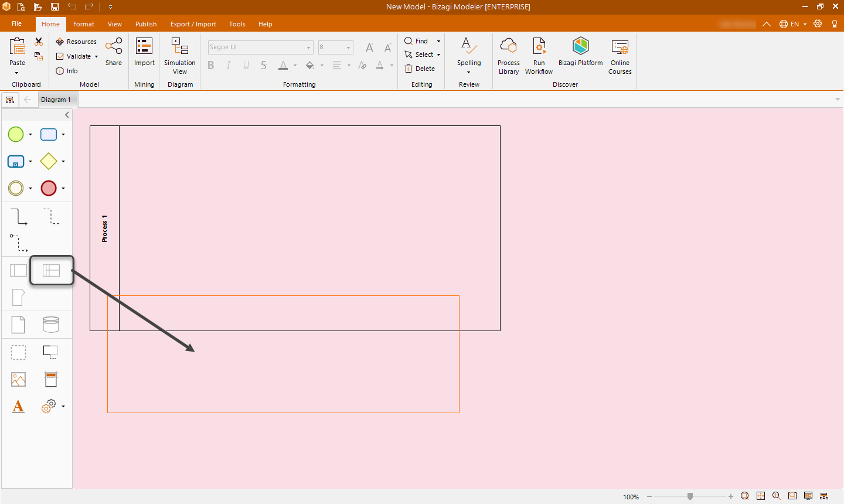Screen dimensions: 844x504
Task: Toggle Bold text formatting
Action: coord(211,65)
